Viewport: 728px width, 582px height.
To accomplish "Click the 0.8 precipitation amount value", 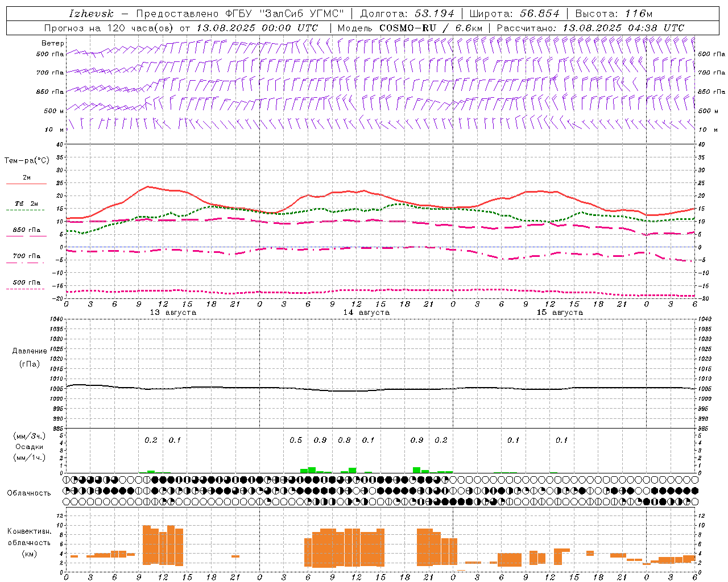I will tap(344, 440).
